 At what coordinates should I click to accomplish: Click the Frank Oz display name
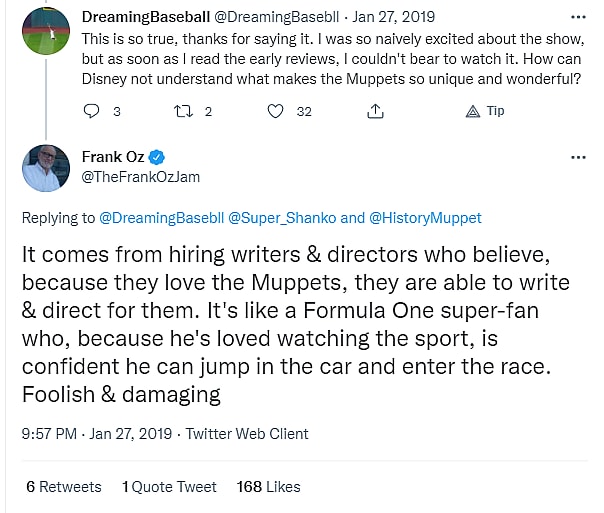point(113,157)
